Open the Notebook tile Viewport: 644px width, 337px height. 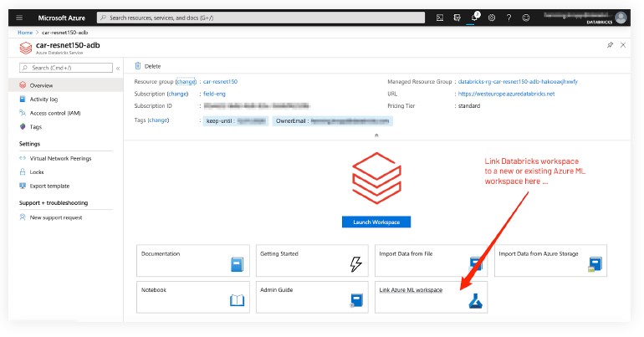click(193, 297)
